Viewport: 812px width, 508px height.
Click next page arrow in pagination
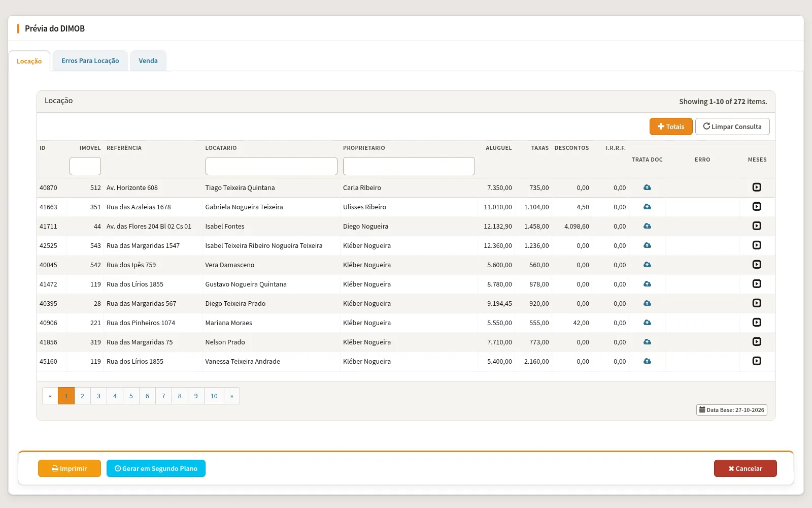[x=232, y=396]
